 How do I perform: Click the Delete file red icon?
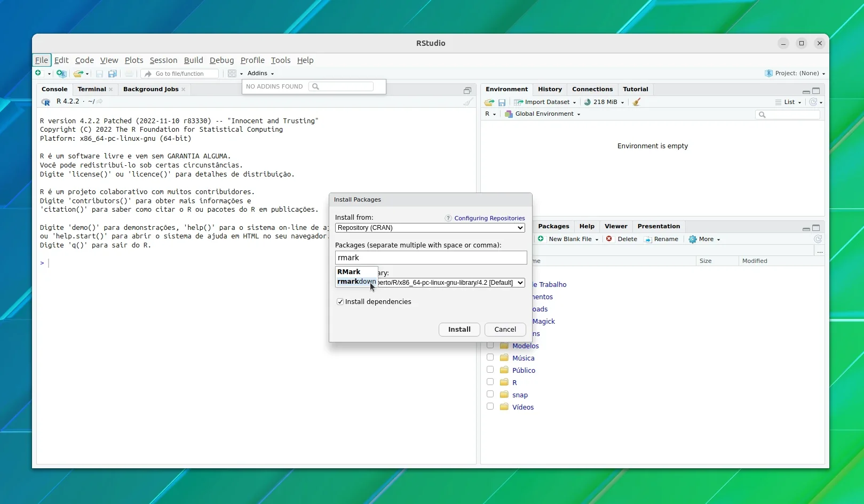(609, 239)
